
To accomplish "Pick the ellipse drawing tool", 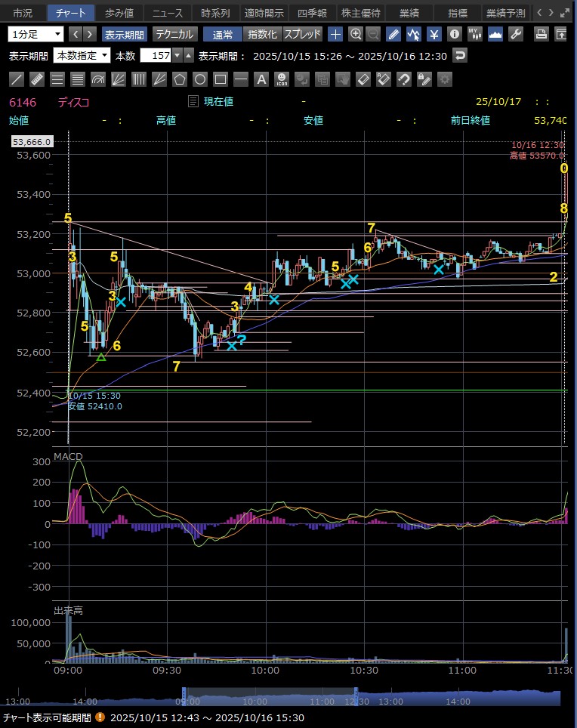I will [x=200, y=79].
